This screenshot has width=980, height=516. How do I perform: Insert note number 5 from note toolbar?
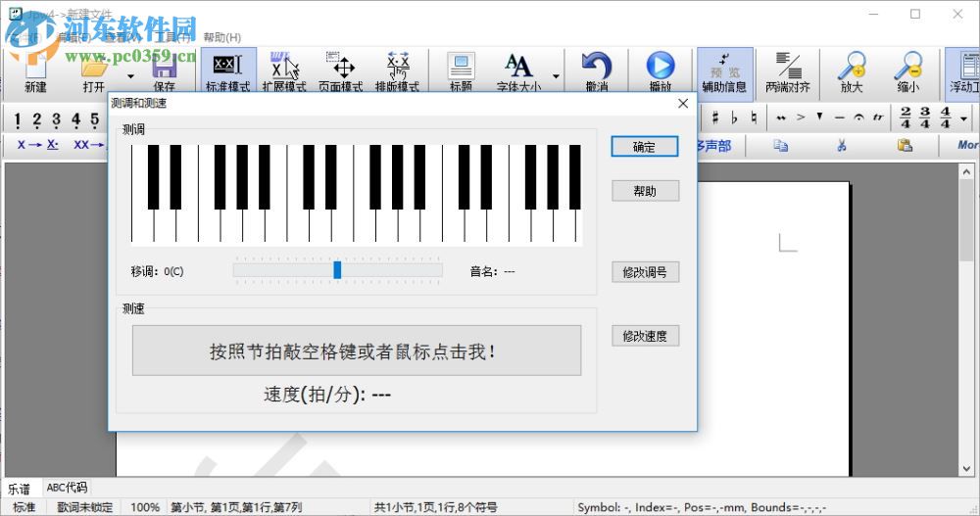(95, 118)
